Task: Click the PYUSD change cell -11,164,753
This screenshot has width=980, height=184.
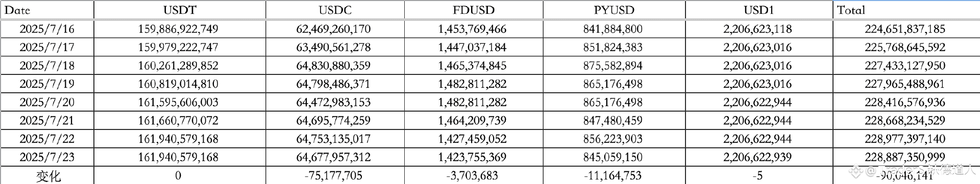Action: click(x=614, y=175)
